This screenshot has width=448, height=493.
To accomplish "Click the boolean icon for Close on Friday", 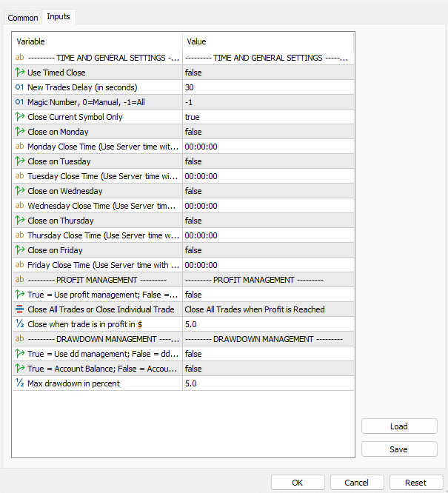I will point(19,249).
